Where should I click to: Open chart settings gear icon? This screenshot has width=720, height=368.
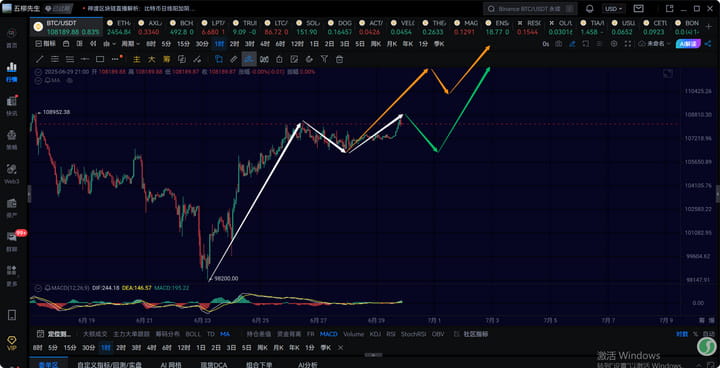[614, 44]
